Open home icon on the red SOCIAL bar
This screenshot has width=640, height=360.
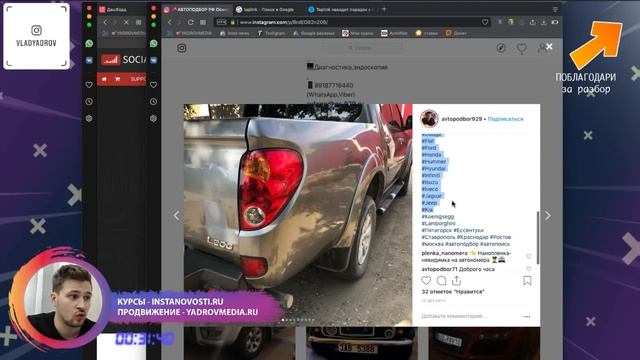point(104,79)
